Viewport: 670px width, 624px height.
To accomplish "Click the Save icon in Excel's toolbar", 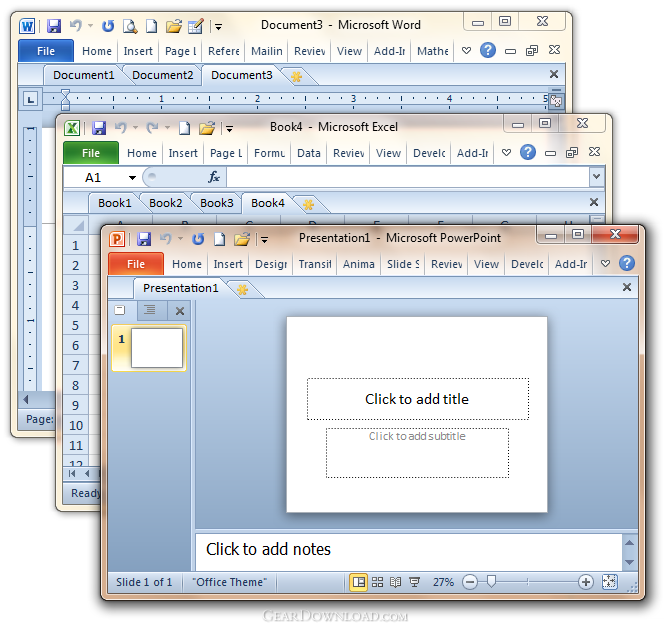I will point(99,128).
